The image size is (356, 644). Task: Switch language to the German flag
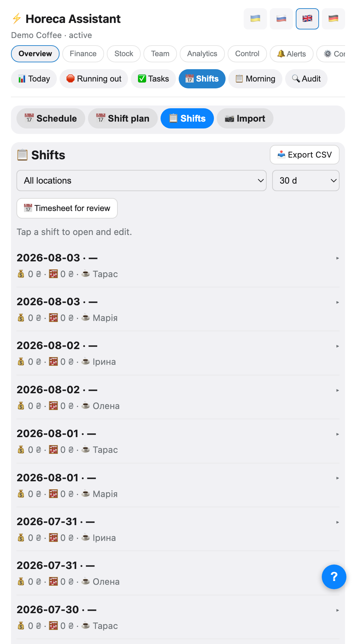333,19
